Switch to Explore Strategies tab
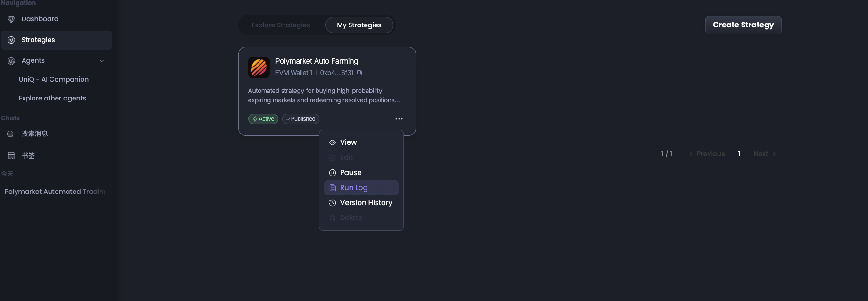The image size is (868, 301). coord(281,25)
